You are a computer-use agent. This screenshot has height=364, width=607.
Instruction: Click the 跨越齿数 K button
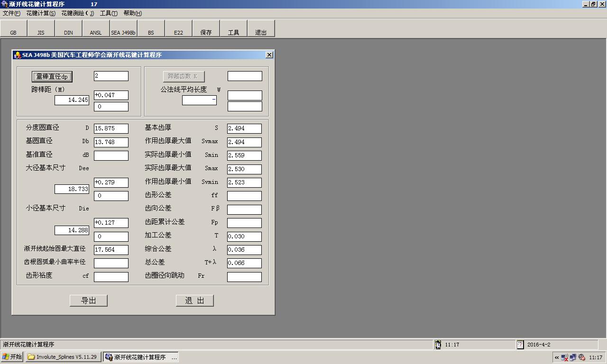(x=184, y=76)
